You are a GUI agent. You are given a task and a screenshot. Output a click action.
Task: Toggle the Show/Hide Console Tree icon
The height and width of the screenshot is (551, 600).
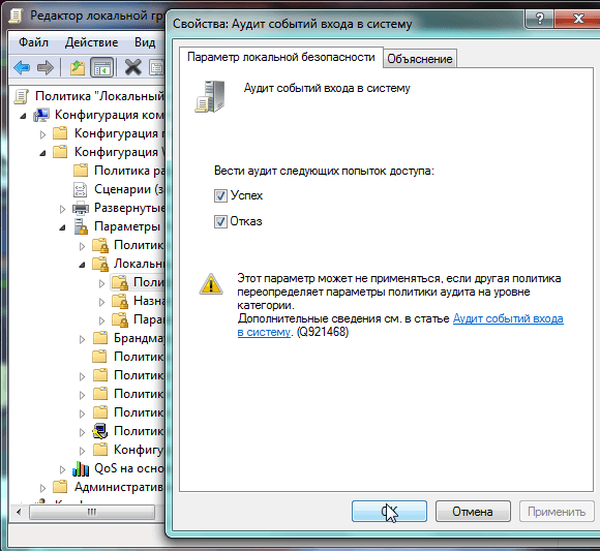point(101,67)
